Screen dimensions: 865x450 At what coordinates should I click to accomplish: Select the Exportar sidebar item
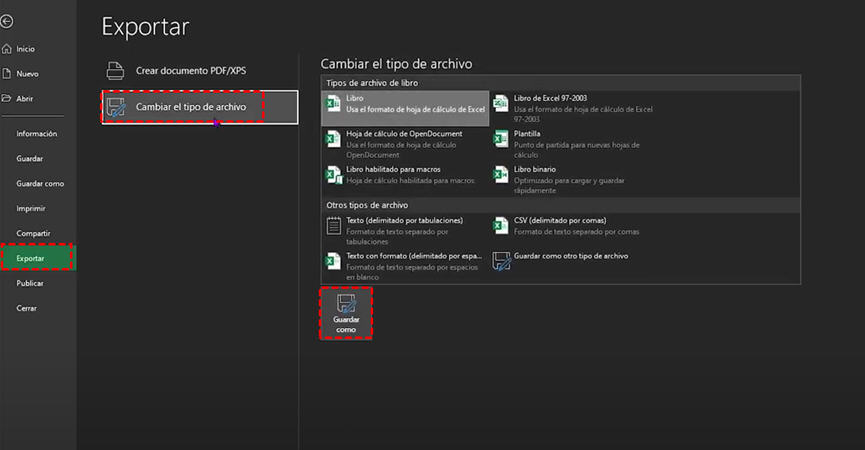click(38, 258)
